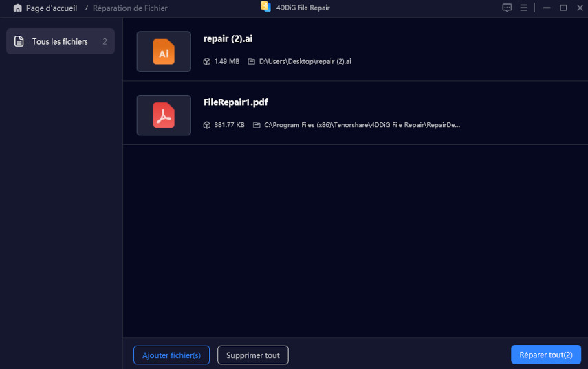Viewport: 588px width, 369px height.
Task: Minimize the 4DDiG window
Action: [547, 8]
